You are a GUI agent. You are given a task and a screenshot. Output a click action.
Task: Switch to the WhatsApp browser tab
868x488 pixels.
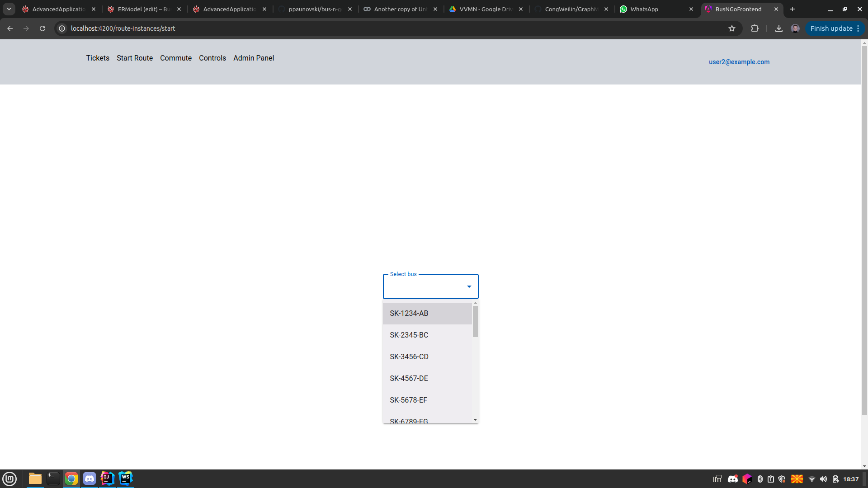tap(644, 9)
